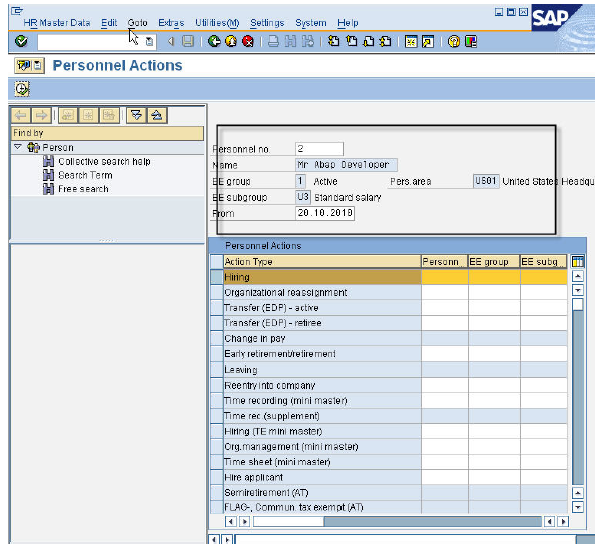Click the First Page icon
Image resolution: width=595 pixels, height=546 pixels.
tap(334, 41)
